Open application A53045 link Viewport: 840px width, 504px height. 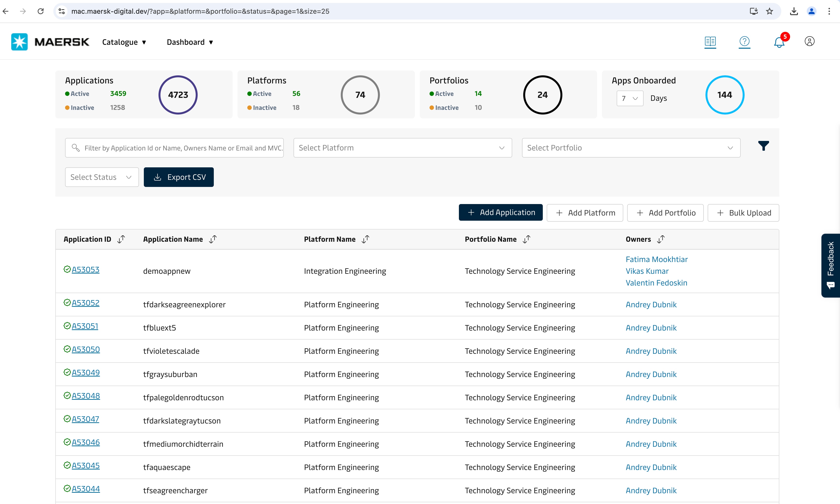coord(86,466)
